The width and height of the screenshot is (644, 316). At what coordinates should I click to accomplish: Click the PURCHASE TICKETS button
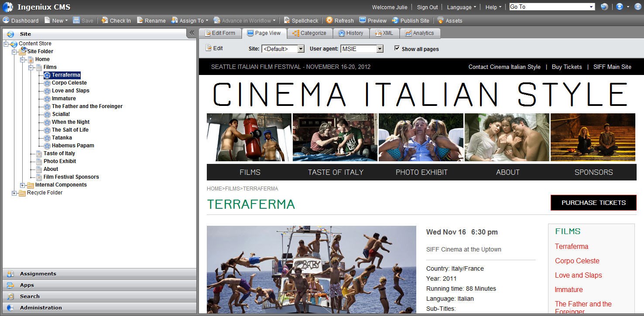[593, 203]
